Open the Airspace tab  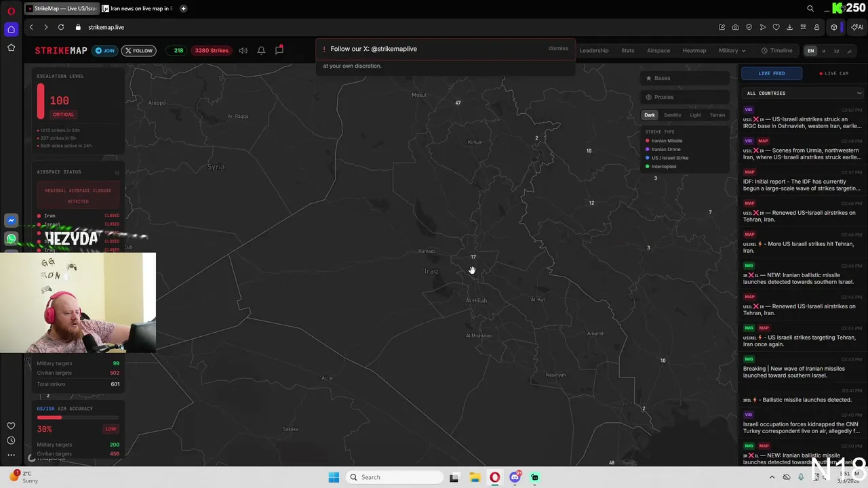(658, 50)
